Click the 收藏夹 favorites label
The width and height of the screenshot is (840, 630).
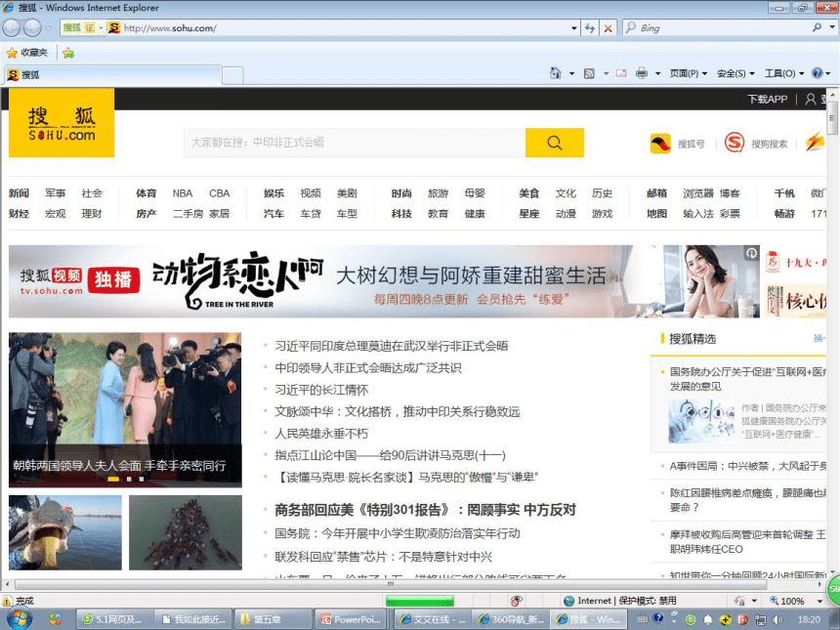(x=34, y=53)
